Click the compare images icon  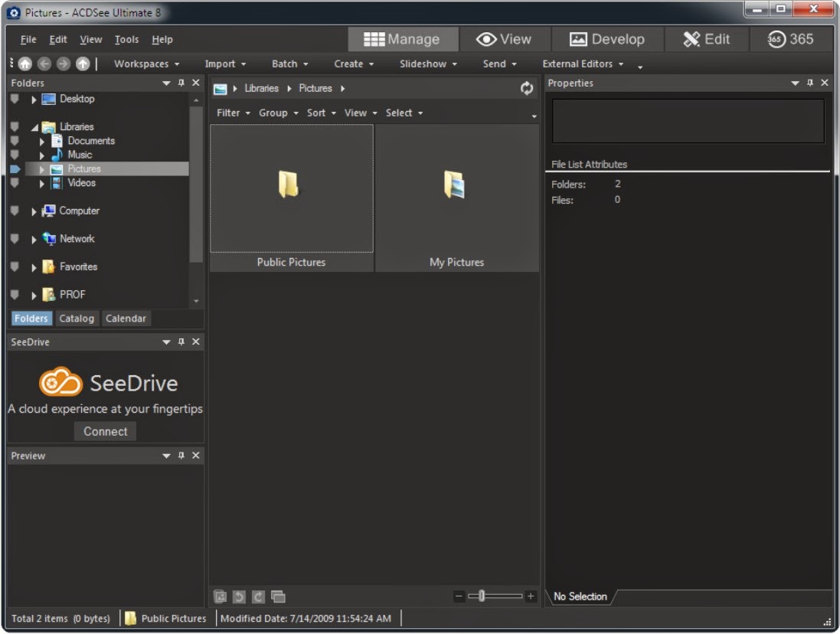tap(278, 596)
